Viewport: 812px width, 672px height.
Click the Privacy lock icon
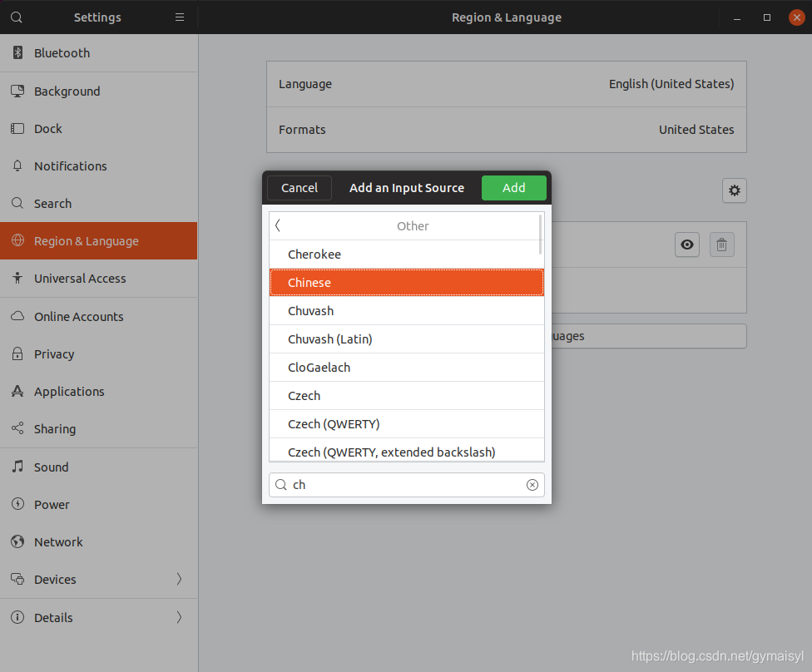point(17,353)
